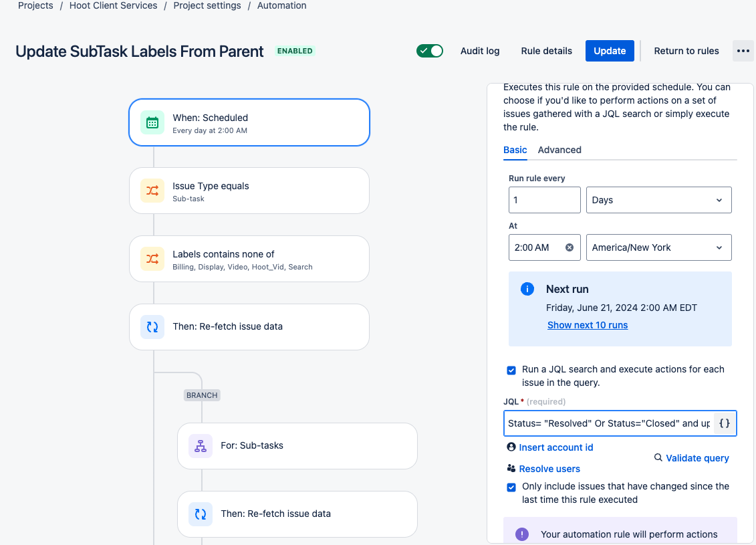Click the Resolve users link
Viewport: 756px width, 545px height.
pos(549,469)
